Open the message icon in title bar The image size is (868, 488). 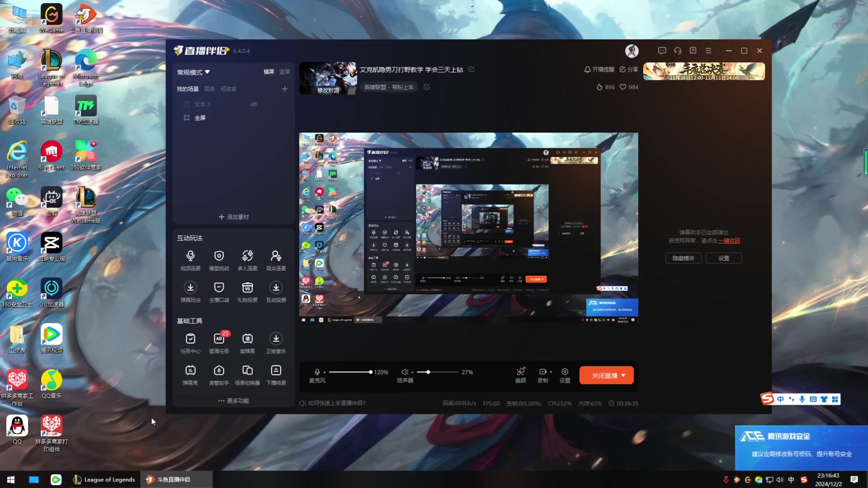(662, 51)
